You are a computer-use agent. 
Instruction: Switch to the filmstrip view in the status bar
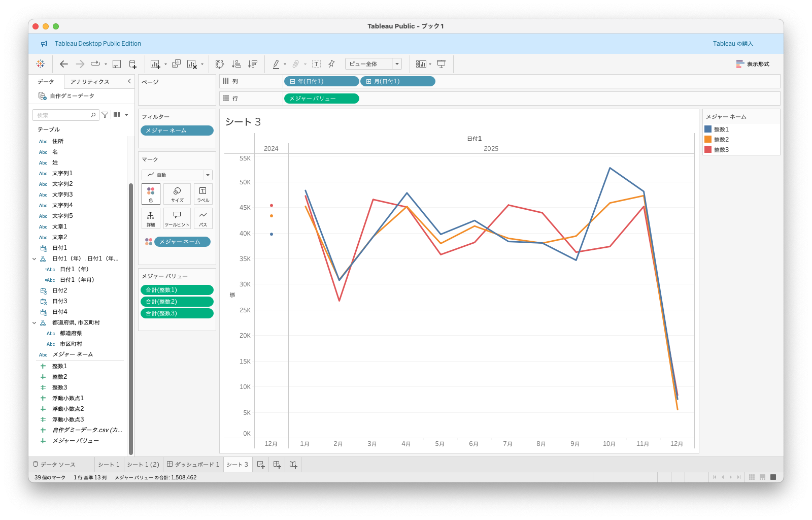762,477
